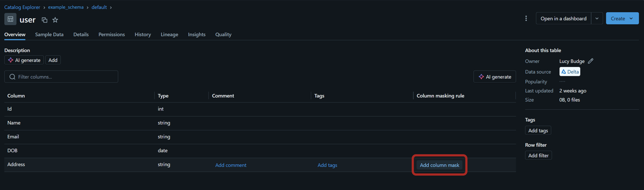644x190 pixels.
Task: View the History tab
Action: coord(143,34)
